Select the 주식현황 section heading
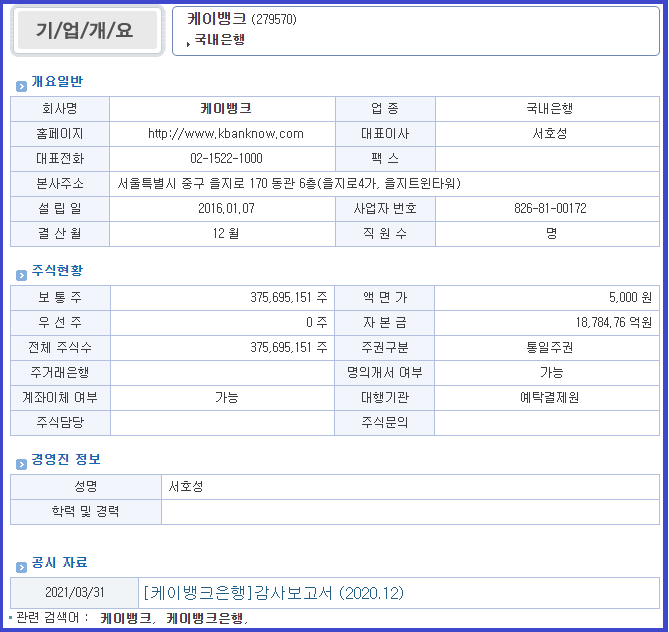This screenshot has height=632, width=669. pos(57,270)
